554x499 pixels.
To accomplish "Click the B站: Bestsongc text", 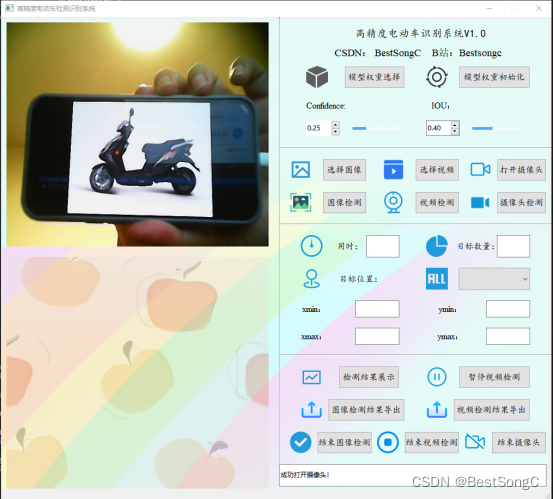I will tap(467, 53).
